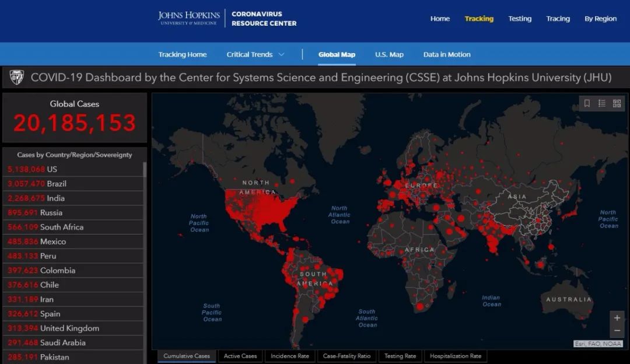This screenshot has height=364, width=630.
Task: Switch to the Active Cases map tab
Action: click(x=240, y=356)
